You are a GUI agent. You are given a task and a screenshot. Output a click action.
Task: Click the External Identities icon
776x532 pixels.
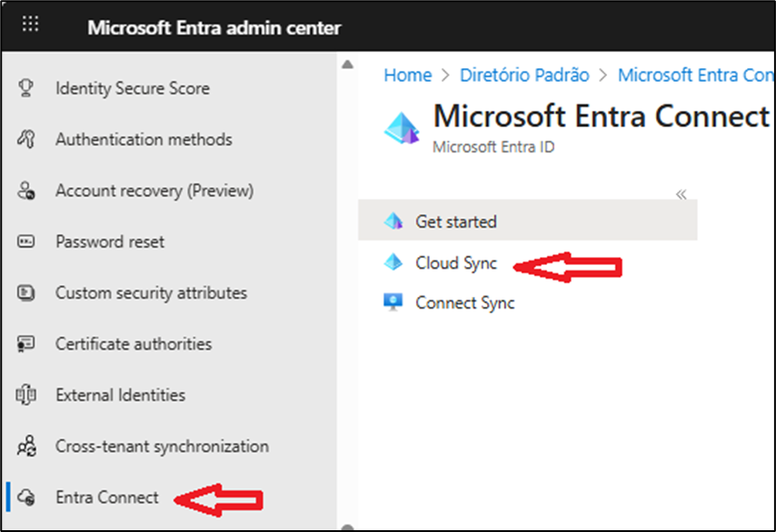[26, 396]
